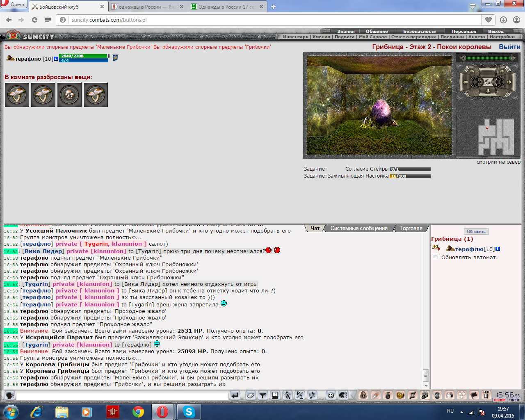Toggle the P/L translit icon
Screen dimensions: 525x420
[x=300, y=395]
